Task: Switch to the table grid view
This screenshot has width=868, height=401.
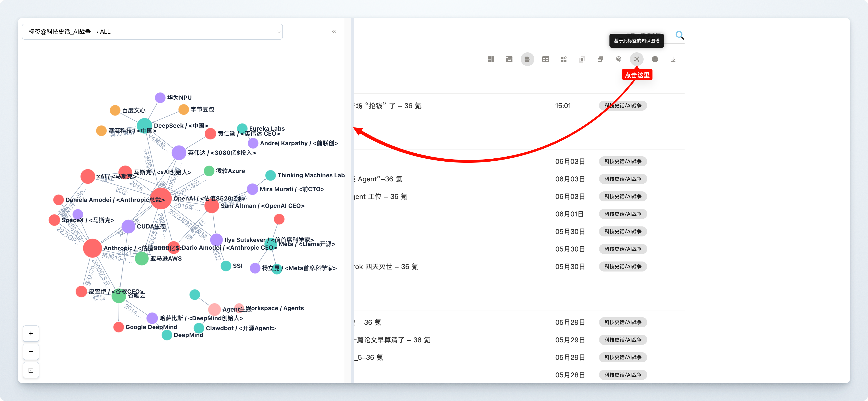Action: pyautogui.click(x=546, y=59)
